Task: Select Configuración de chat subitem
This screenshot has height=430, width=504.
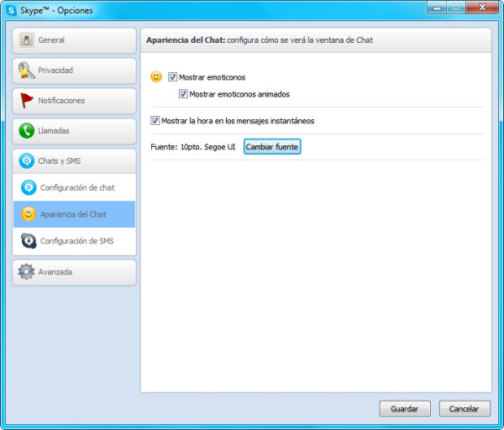Action: tap(74, 187)
